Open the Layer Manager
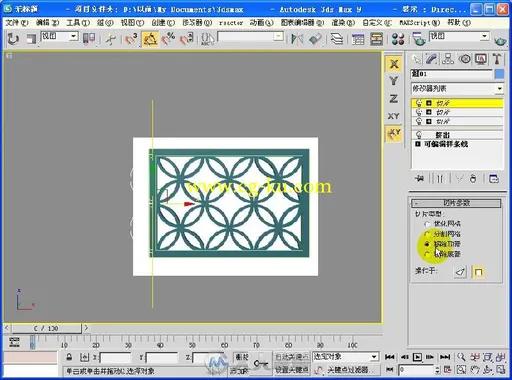512x380 pixels. pyautogui.click(x=337, y=39)
